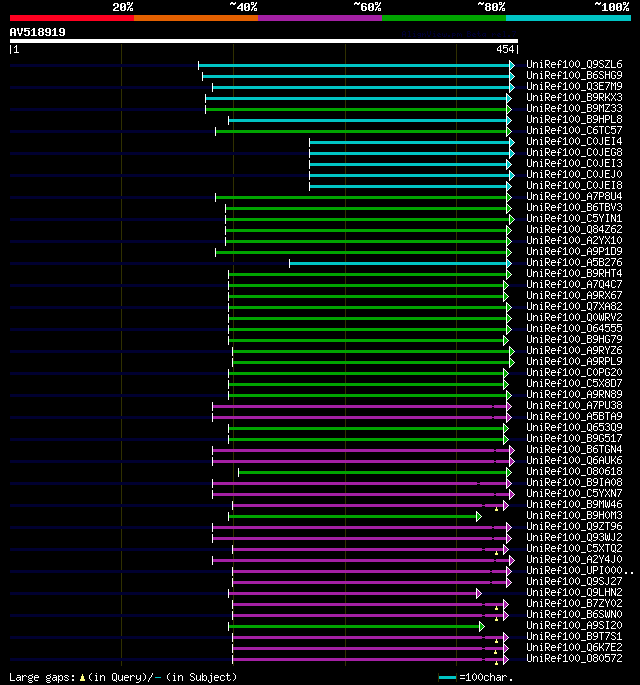Click the UniRef100_C0JEI4 label

click(574, 142)
